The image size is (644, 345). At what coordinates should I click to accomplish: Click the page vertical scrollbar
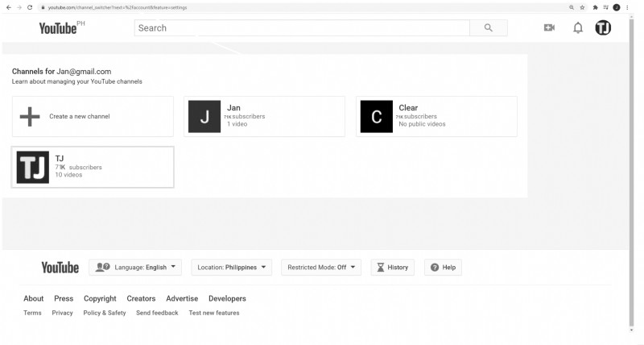click(x=631, y=171)
